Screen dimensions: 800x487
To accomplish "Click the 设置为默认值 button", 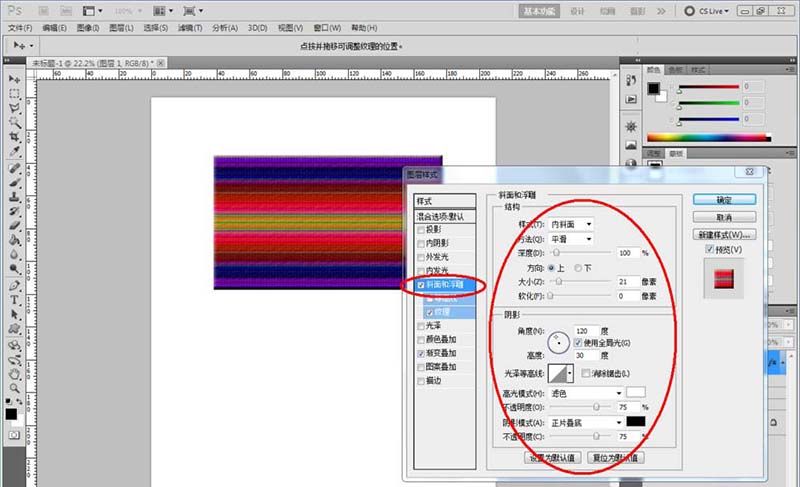I will click(553, 457).
